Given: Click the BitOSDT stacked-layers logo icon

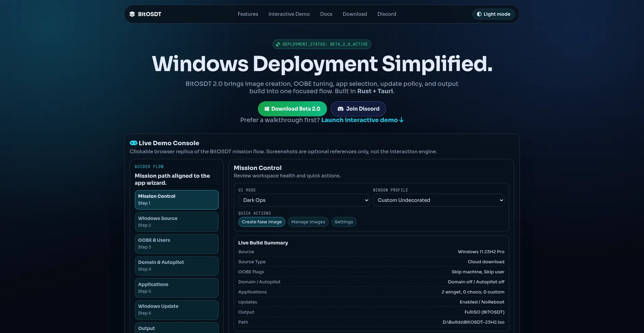Looking at the screenshot, I should [132, 14].
